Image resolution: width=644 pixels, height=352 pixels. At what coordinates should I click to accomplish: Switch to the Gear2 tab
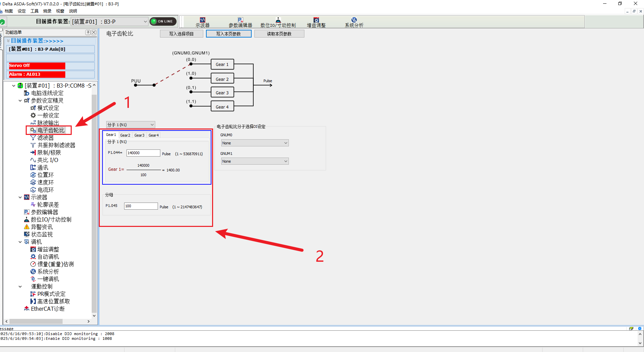pos(125,135)
